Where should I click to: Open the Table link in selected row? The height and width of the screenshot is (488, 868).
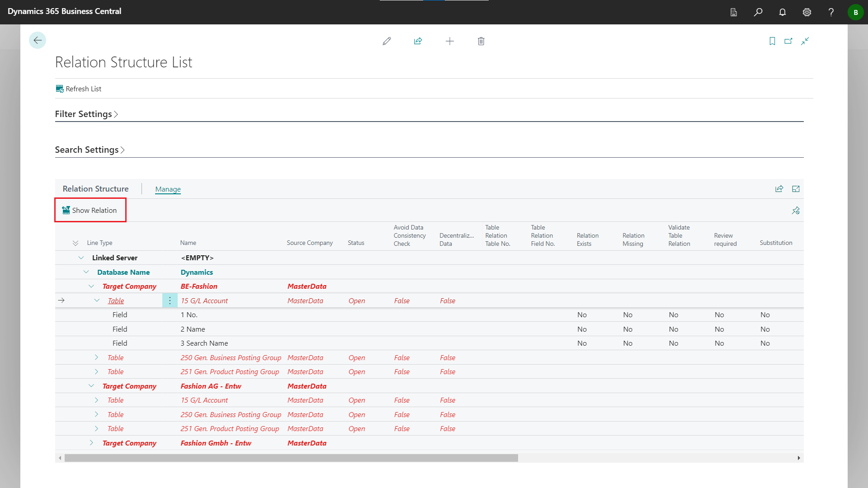116,301
